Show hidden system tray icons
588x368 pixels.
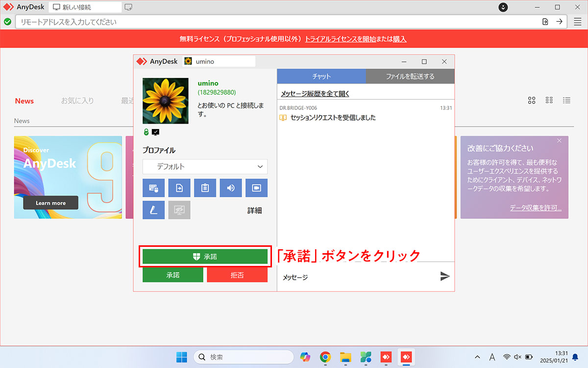point(478,357)
